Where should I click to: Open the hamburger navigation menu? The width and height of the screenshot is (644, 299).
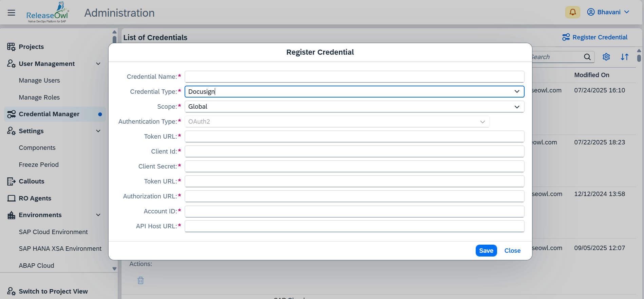(11, 13)
